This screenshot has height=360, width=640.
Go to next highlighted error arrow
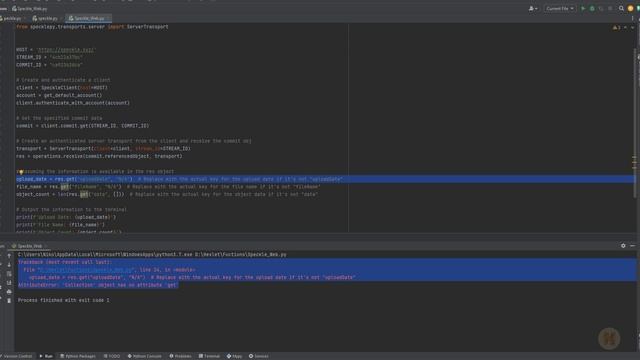[x=633, y=27]
